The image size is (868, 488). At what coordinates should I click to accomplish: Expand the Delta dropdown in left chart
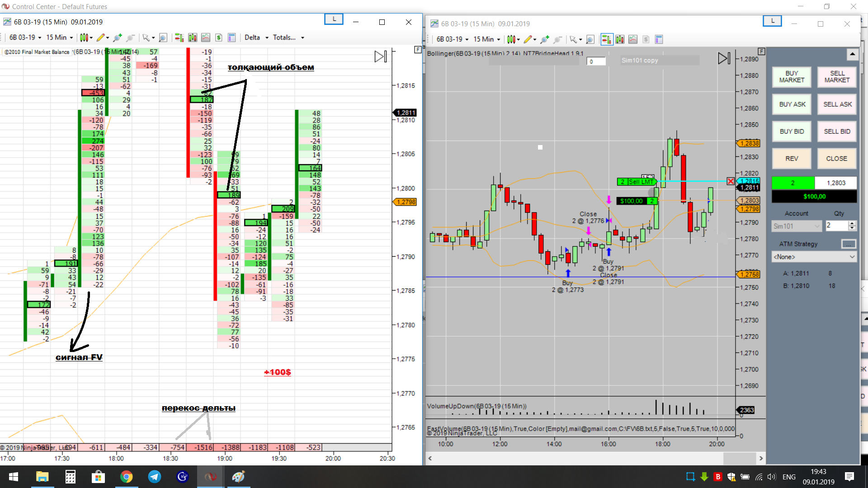click(x=256, y=38)
